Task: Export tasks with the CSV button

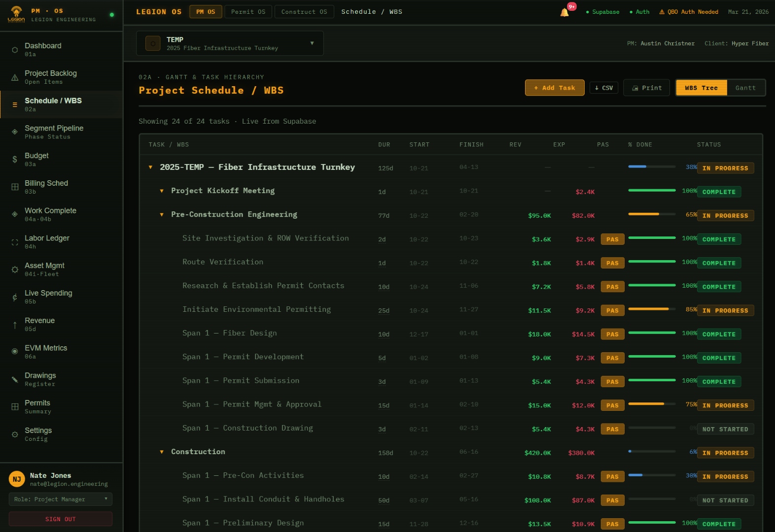Action: (x=604, y=88)
